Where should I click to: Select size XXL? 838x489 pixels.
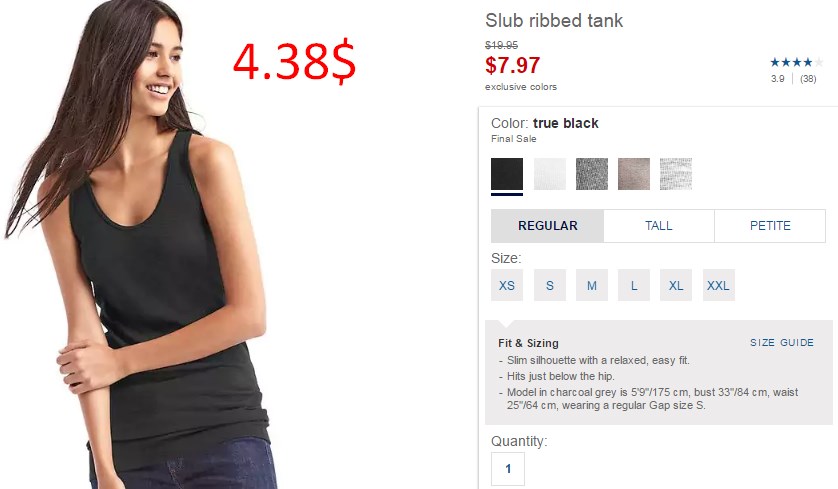click(718, 285)
